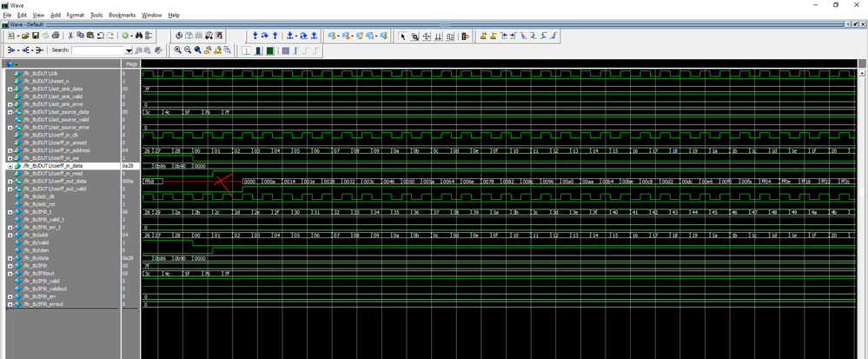Open the Format menu
Viewport: 868px width, 359px height.
point(75,15)
